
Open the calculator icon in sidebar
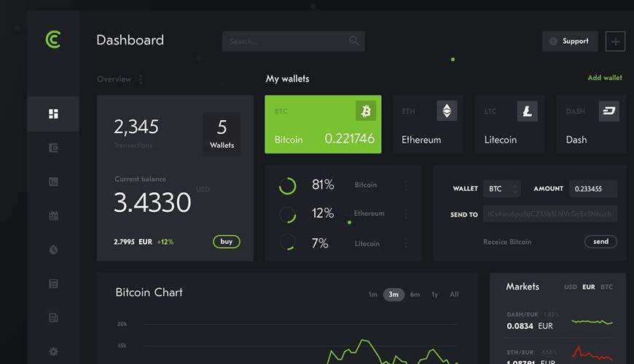[x=53, y=284]
